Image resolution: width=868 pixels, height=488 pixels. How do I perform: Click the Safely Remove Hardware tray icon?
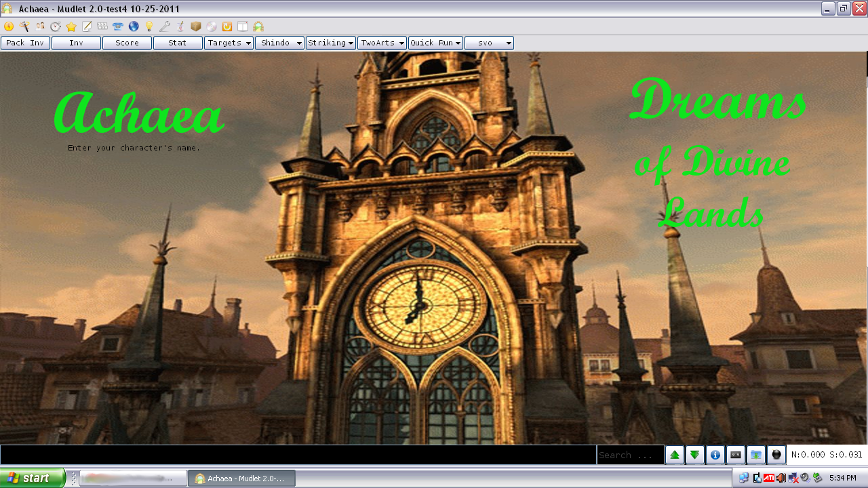[817, 478]
